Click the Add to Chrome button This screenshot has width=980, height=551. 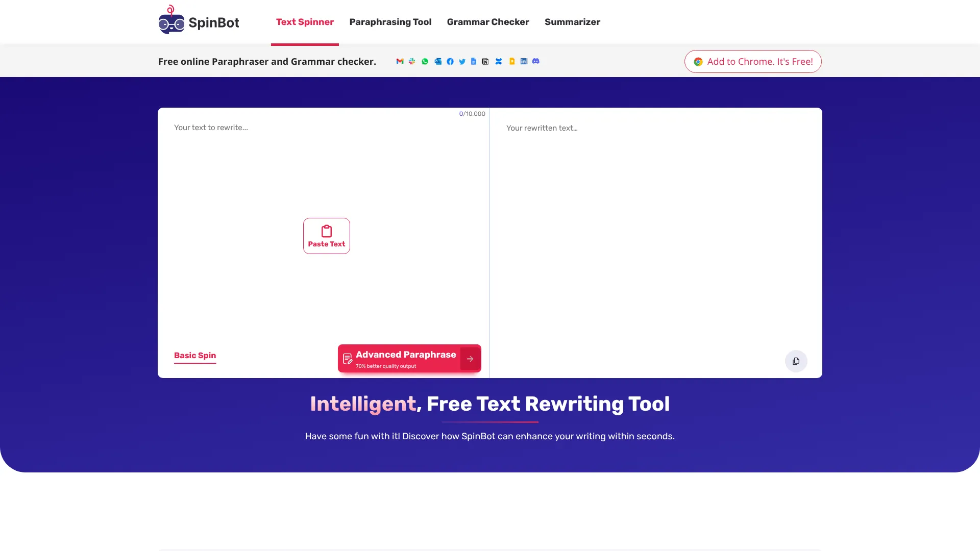(753, 61)
